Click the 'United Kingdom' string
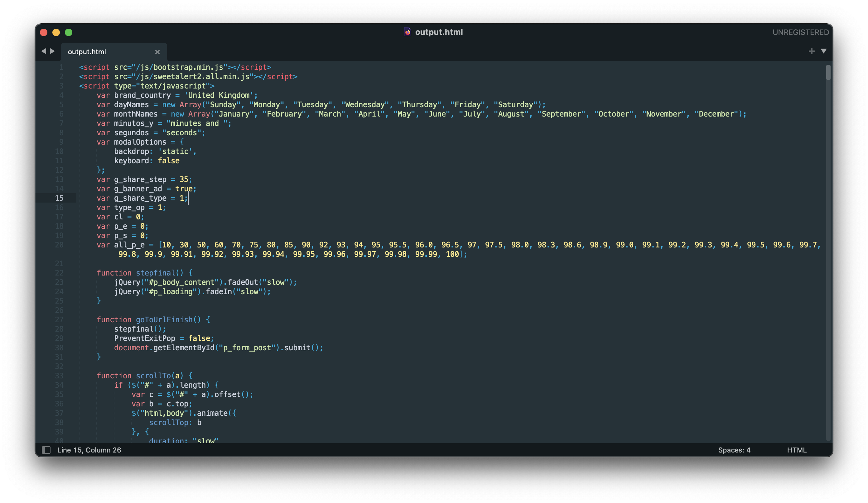 pos(219,95)
